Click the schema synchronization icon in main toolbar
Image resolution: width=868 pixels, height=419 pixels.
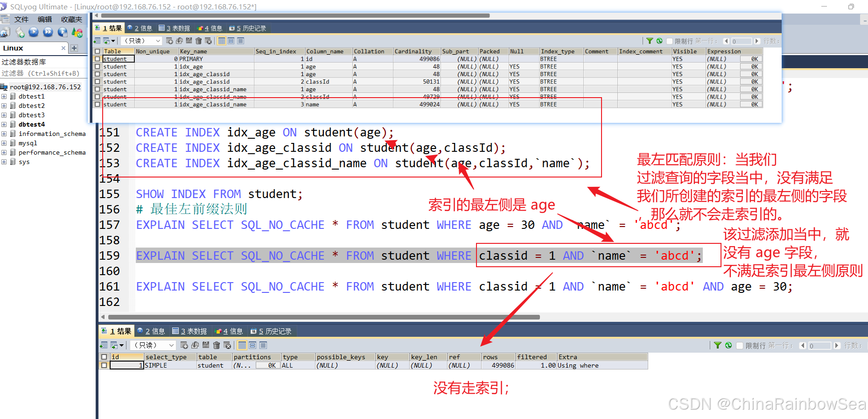77,32
